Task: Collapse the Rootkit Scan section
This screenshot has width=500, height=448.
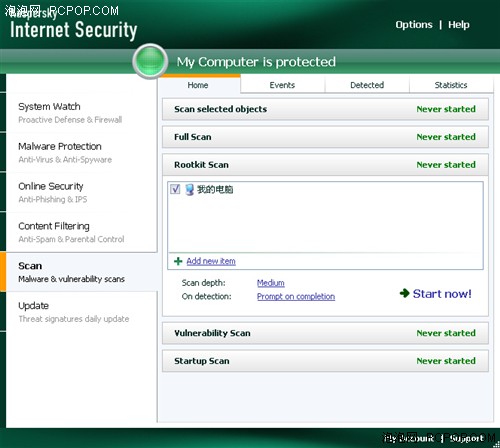Action: tap(325, 165)
